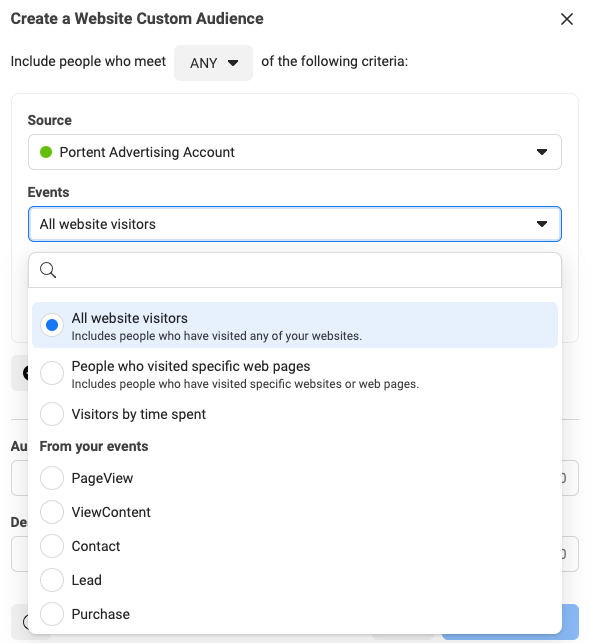This screenshot has width=590, height=643.
Task: Pick the Purchase event radio button
Action: coord(52,614)
